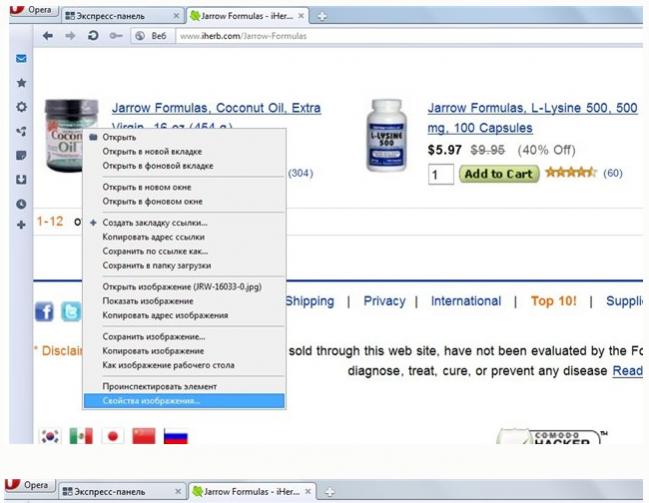The height and width of the screenshot is (503, 649).
Task: Open the Unite share panel in sidebar
Action: [21, 131]
